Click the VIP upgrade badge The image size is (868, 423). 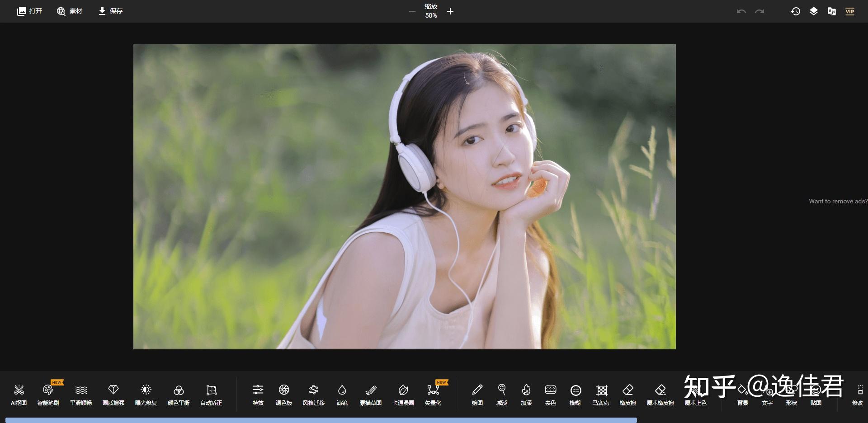coord(850,11)
